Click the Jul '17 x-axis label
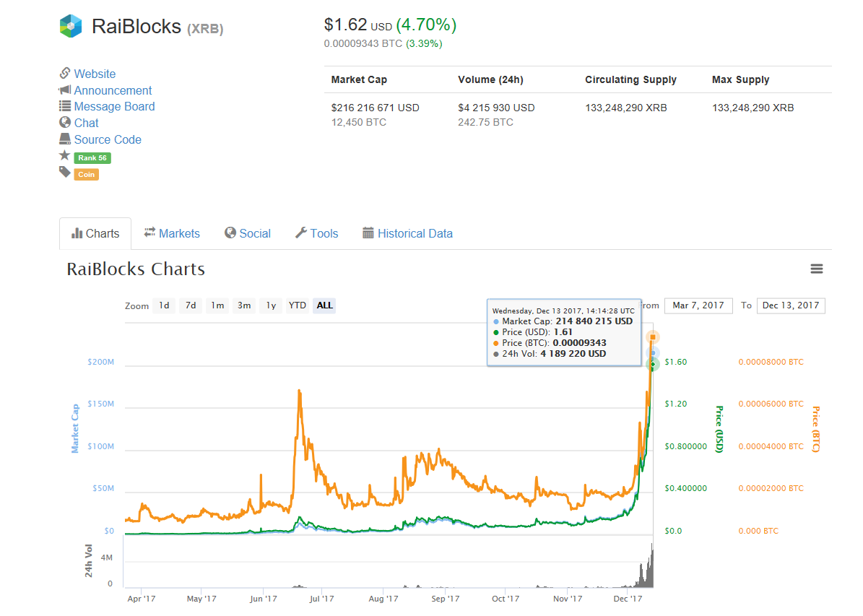Viewport: 863px width, 616px height. (x=321, y=599)
